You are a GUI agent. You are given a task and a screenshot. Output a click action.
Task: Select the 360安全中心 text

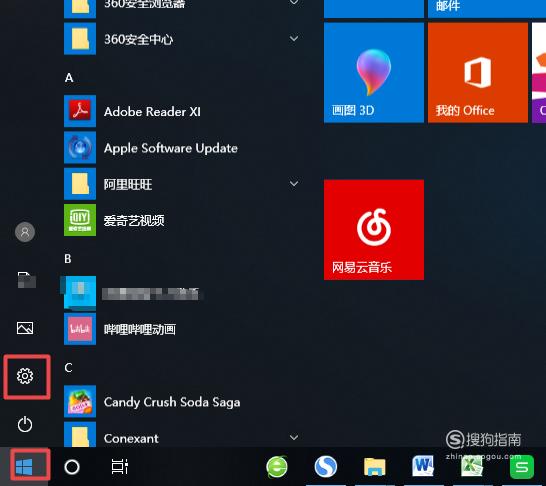coord(138,39)
